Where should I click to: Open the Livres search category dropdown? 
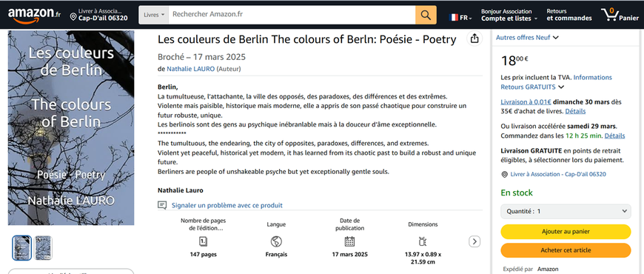[x=154, y=16]
